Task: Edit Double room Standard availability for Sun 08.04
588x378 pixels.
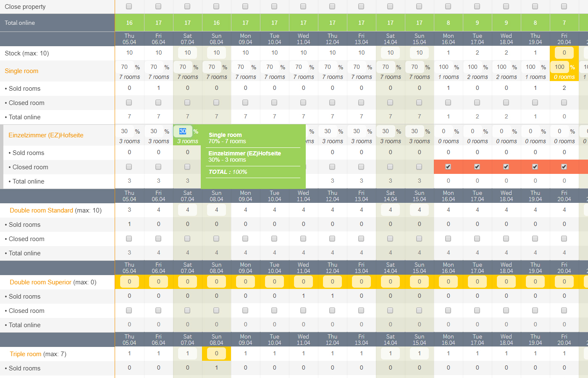Action: click(x=216, y=210)
